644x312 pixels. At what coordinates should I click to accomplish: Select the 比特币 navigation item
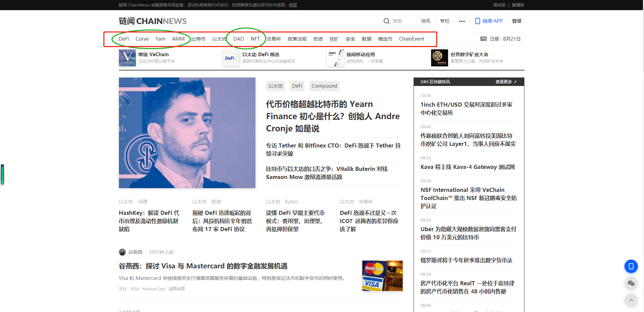(198, 39)
